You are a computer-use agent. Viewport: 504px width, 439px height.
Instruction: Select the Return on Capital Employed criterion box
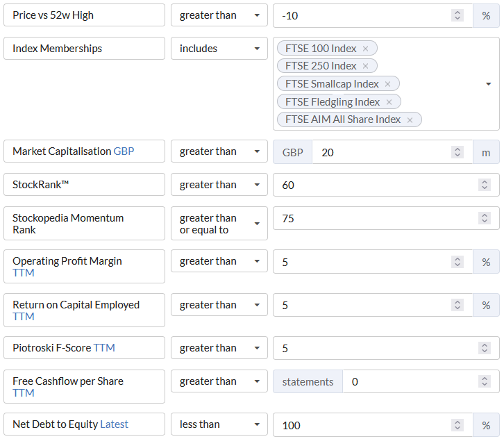(84, 310)
